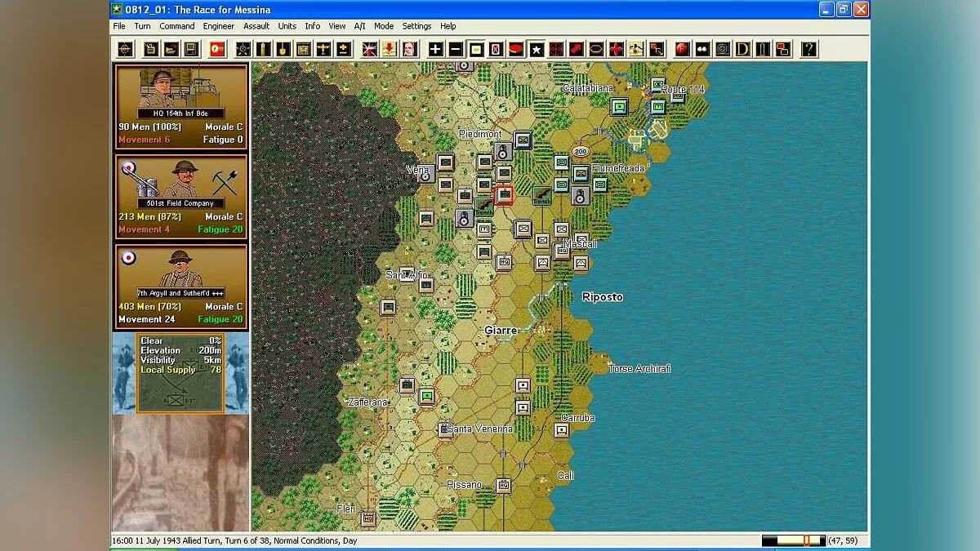Open the Command menu
The height and width of the screenshot is (551, 980).
[x=177, y=26]
